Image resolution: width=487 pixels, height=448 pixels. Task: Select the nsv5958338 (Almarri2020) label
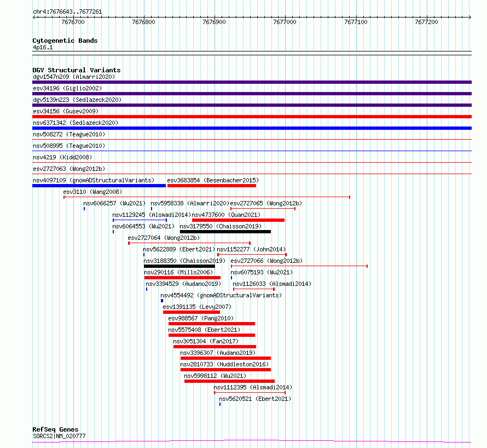pyautogui.click(x=190, y=203)
